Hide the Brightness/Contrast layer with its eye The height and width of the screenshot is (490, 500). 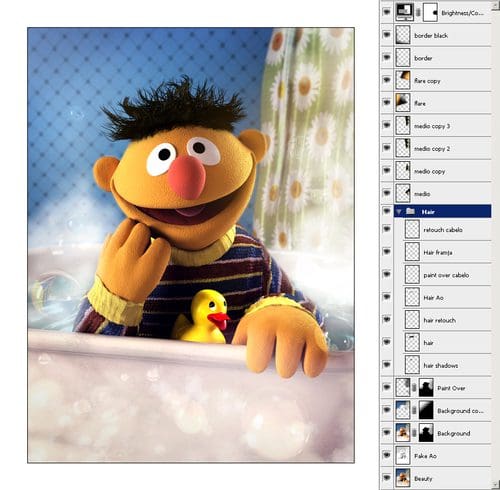pyautogui.click(x=387, y=12)
